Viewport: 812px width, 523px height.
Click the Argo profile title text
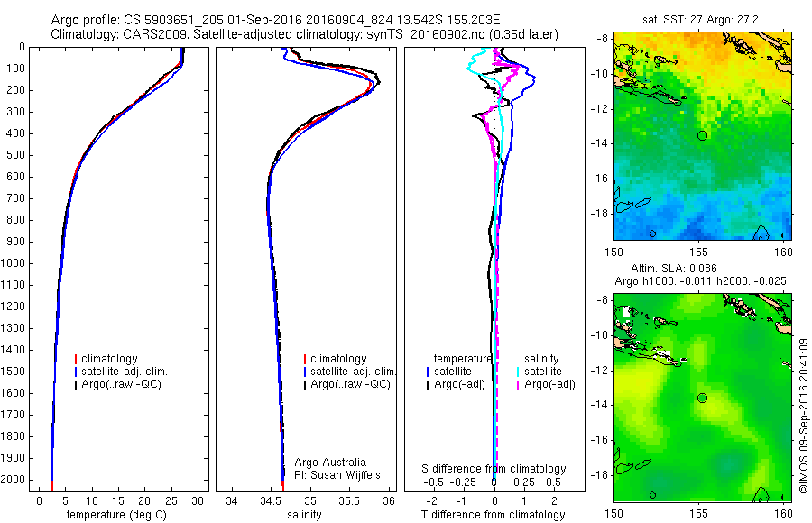pyautogui.click(x=275, y=20)
